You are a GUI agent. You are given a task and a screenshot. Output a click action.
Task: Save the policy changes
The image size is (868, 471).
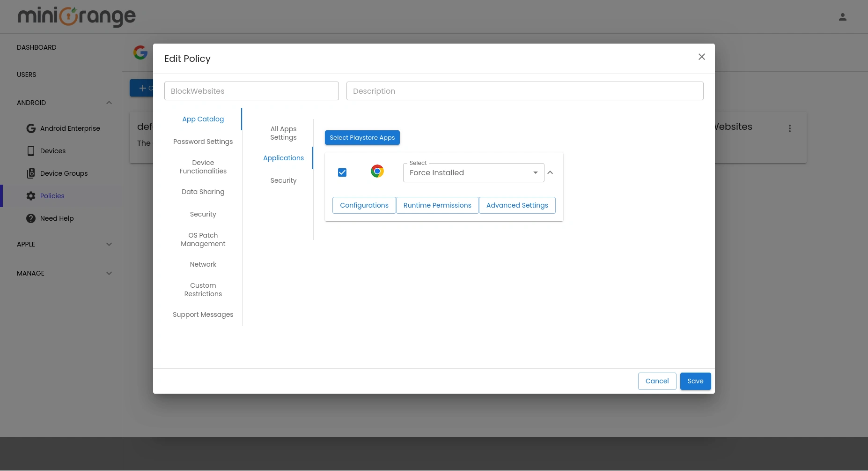point(695,381)
